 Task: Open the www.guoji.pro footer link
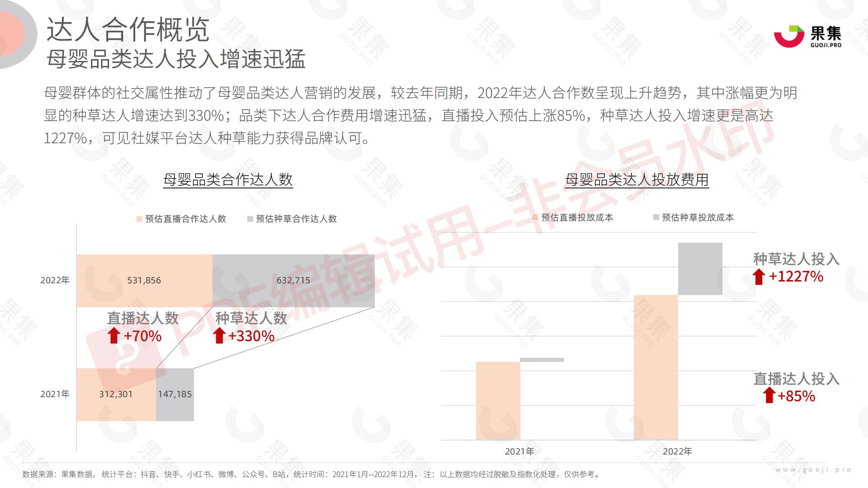(814, 470)
